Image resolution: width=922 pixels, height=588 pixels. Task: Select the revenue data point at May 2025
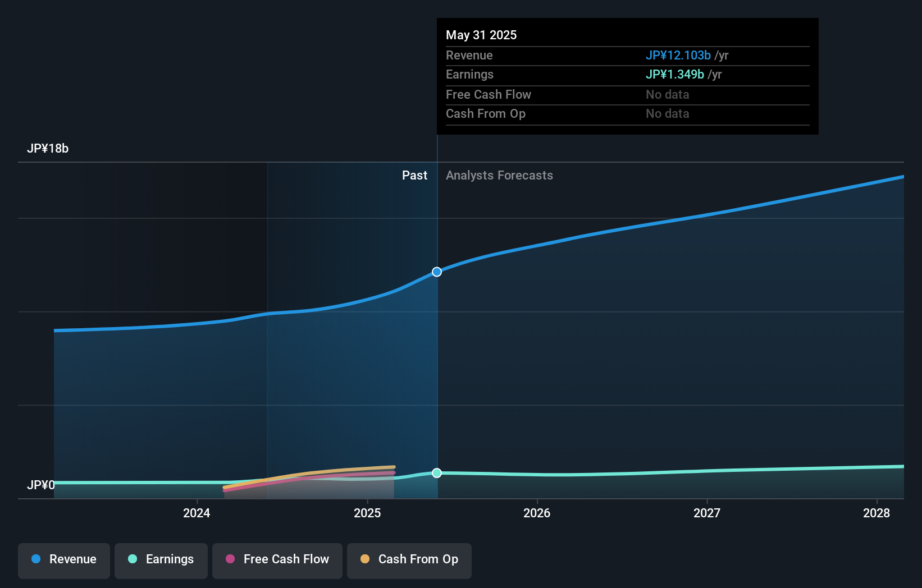coord(437,272)
